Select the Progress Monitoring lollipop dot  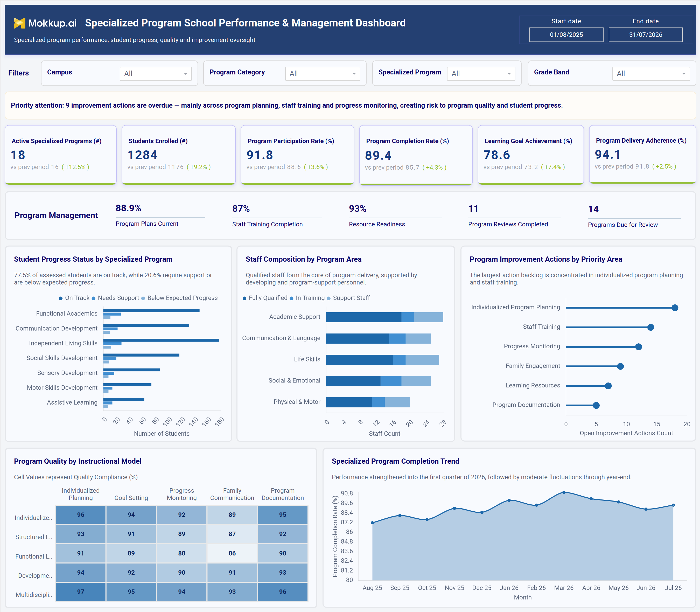(x=639, y=347)
